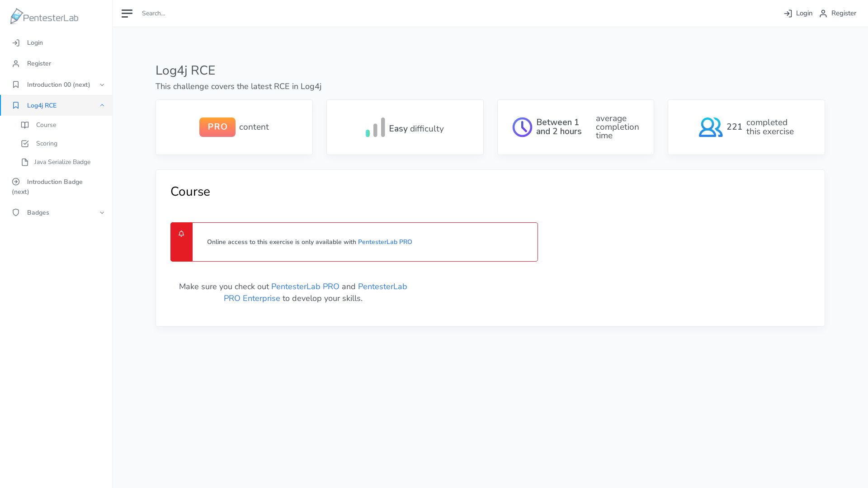Click the sidebar Register person icon
Viewport: 868px width, 488px height.
16,64
